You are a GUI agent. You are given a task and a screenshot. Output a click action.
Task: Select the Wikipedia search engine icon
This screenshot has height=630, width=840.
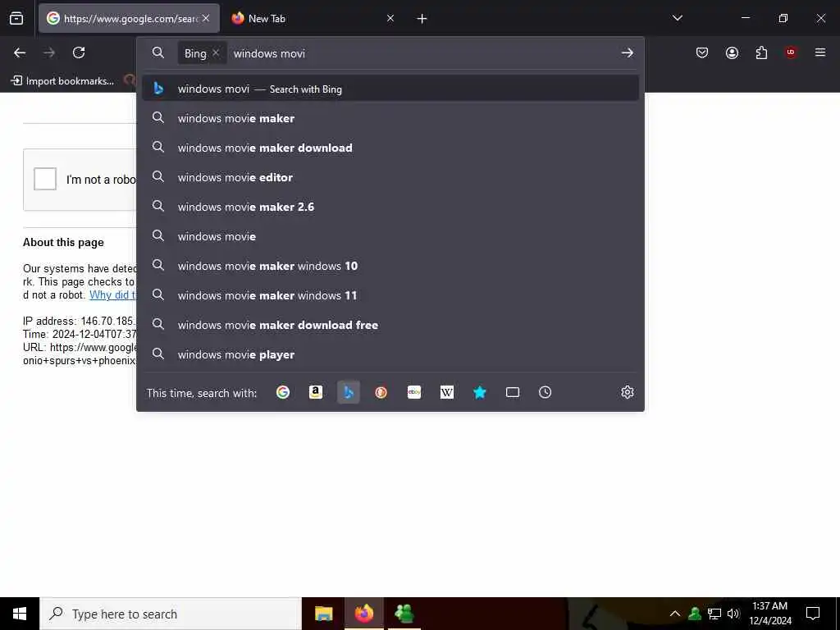(447, 393)
